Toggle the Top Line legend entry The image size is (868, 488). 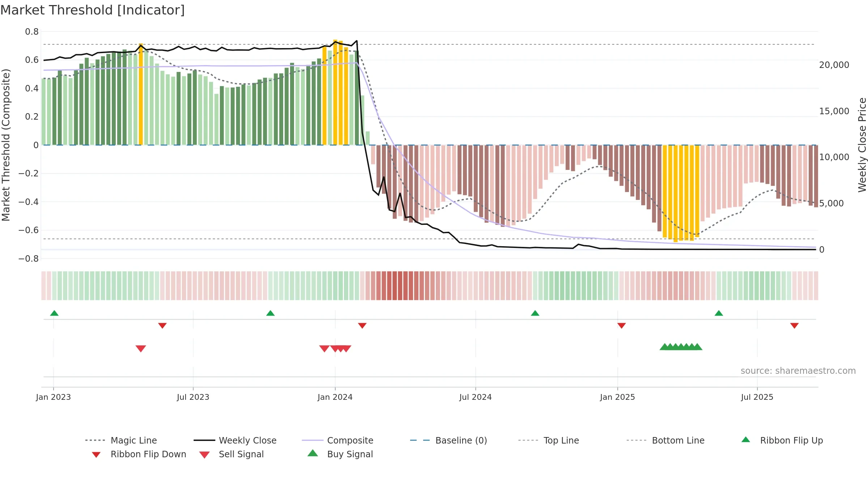pyautogui.click(x=548, y=440)
